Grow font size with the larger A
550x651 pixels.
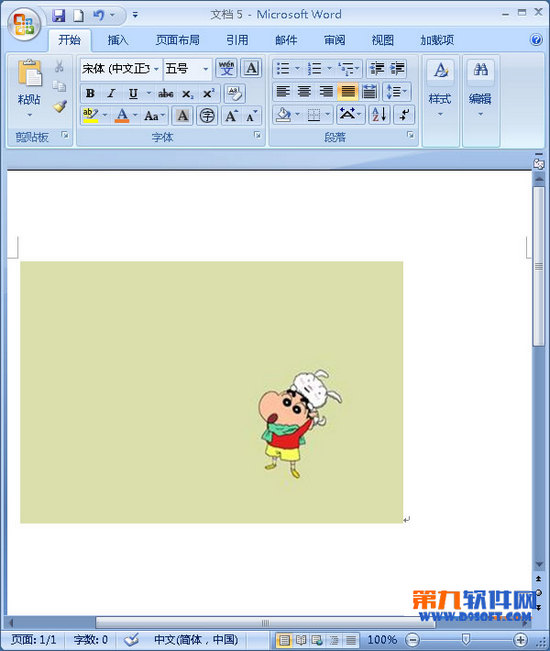pos(231,116)
